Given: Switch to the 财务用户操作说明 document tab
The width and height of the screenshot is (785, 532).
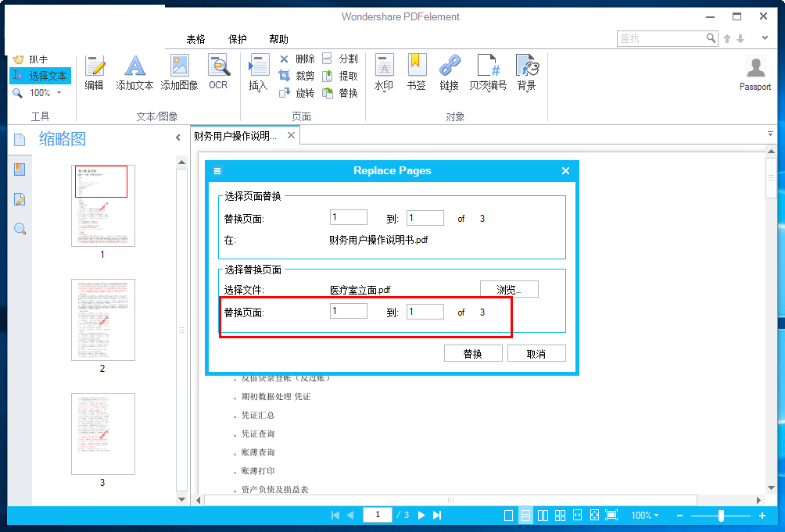Looking at the screenshot, I should [235, 134].
